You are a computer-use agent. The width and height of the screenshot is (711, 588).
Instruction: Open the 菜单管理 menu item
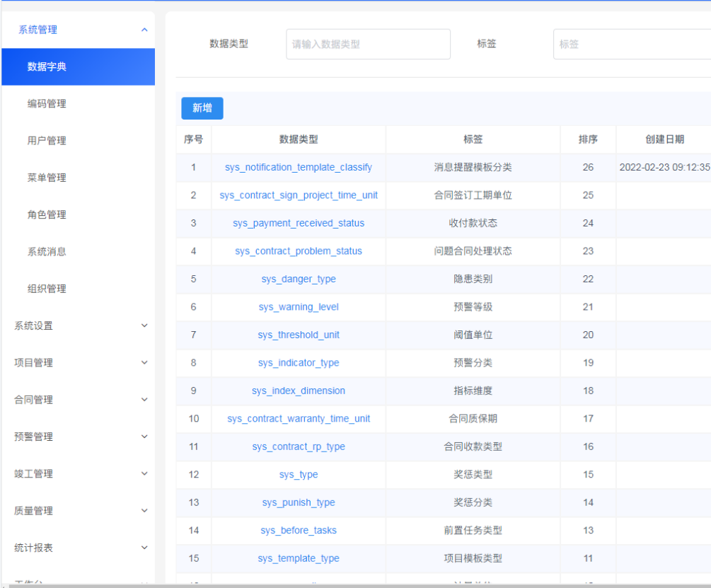click(x=78, y=178)
